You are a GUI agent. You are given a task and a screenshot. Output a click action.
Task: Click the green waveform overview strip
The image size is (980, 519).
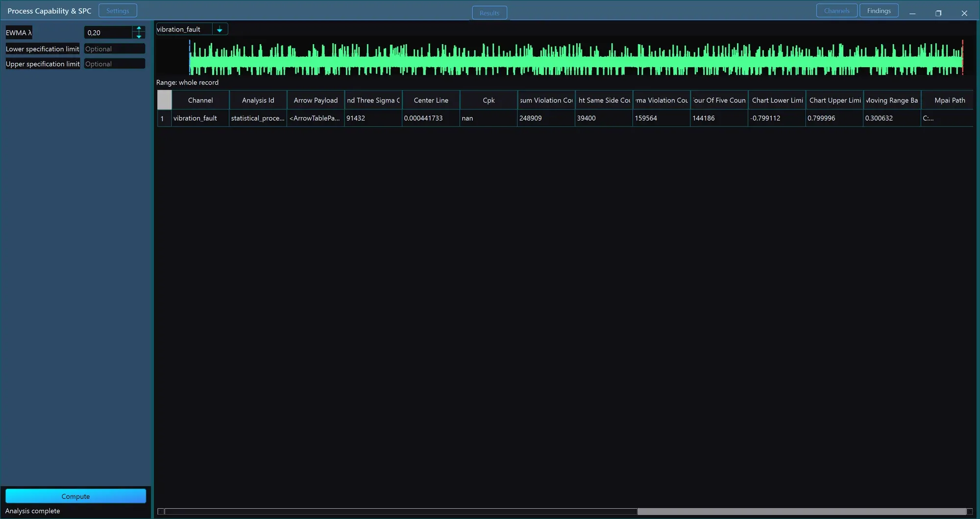(576, 58)
